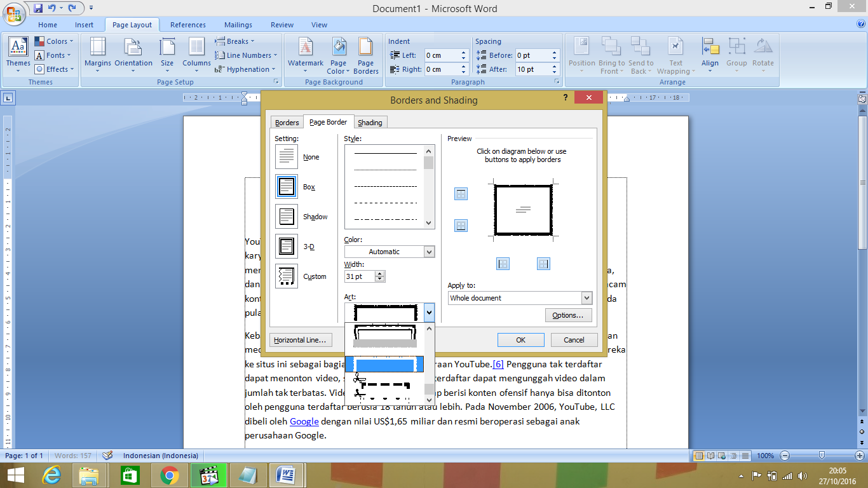
Task: Open the Review ribbon tab
Action: point(281,24)
